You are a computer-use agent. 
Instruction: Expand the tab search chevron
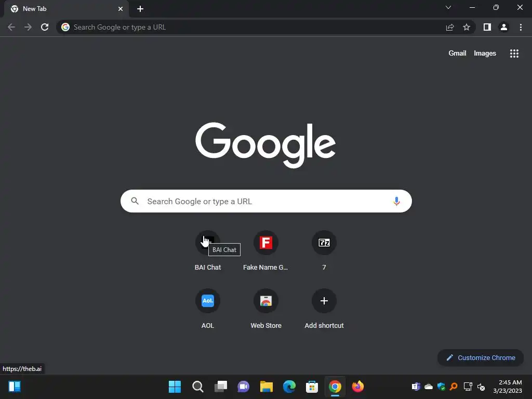tap(448, 7)
